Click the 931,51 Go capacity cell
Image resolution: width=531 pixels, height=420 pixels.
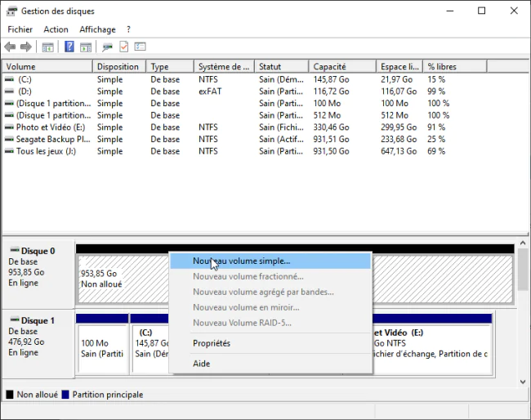tap(331, 139)
